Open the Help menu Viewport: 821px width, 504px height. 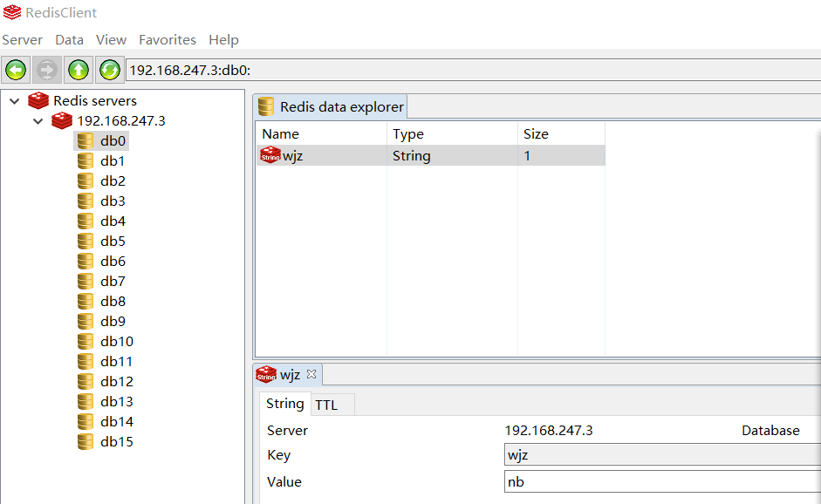tap(223, 40)
